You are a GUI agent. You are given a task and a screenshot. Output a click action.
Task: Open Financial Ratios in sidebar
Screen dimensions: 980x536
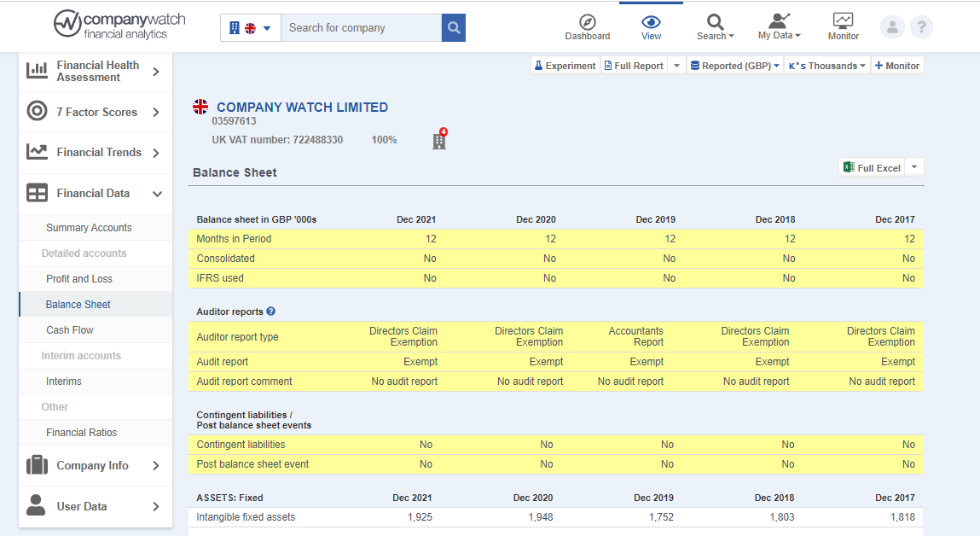(81, 433)
